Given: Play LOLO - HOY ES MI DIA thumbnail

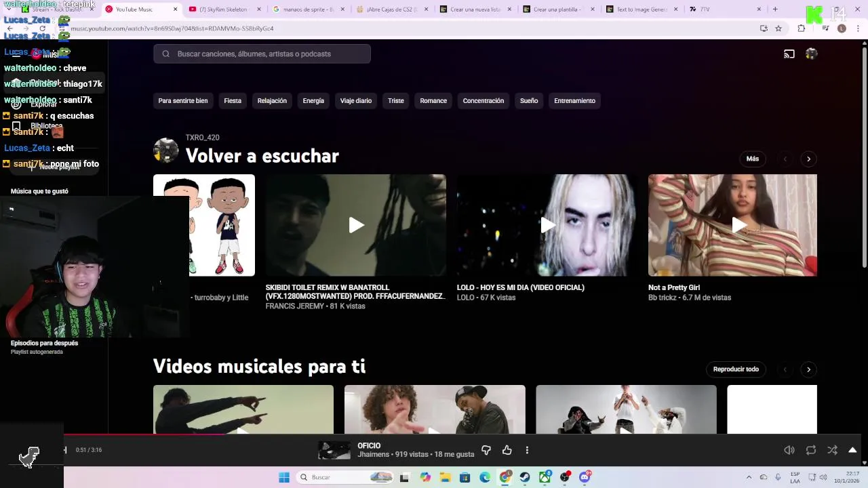Looking at the screenshot, I should pos(547,225).
